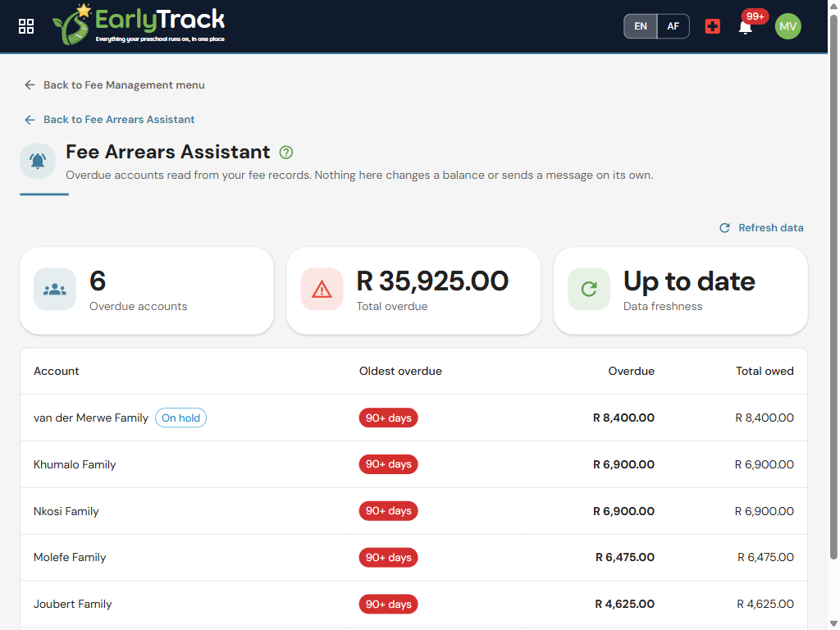Click the Up to date status text
Image resolution: width=840 pixels, height=630 pixels.
[689, 281]
